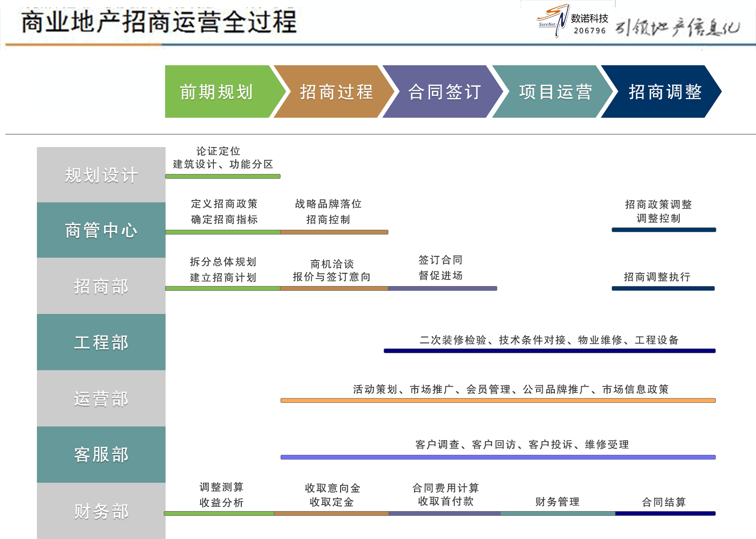This screenshot has height=539, width=756.
Task: Click the orange bar under 活动策划 text
Action: click(x=498, y=400)
